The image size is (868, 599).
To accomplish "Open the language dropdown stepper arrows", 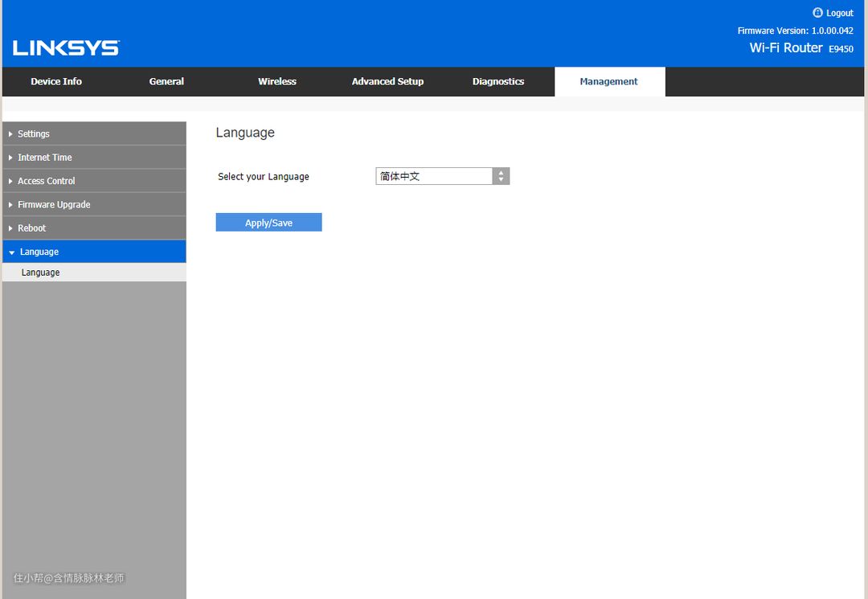I will click(501, 176).
